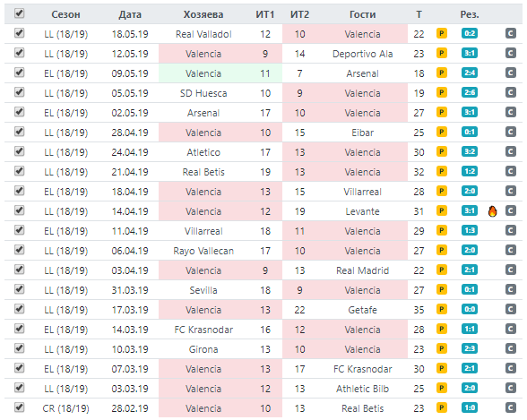Viewport: 527px width, 420px height.
Task: Toggle select-all checkbox in table header
Action: point(19,13)
